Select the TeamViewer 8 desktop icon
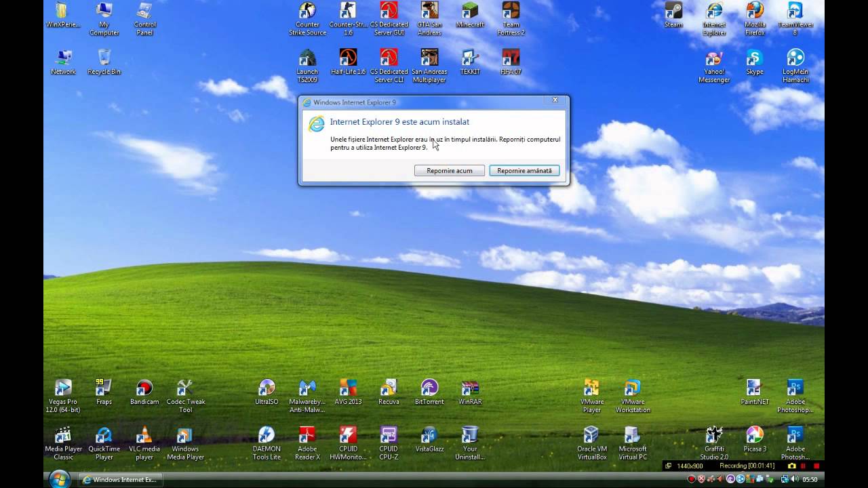Viewport: 868px width, 488px height. (795, 19)
